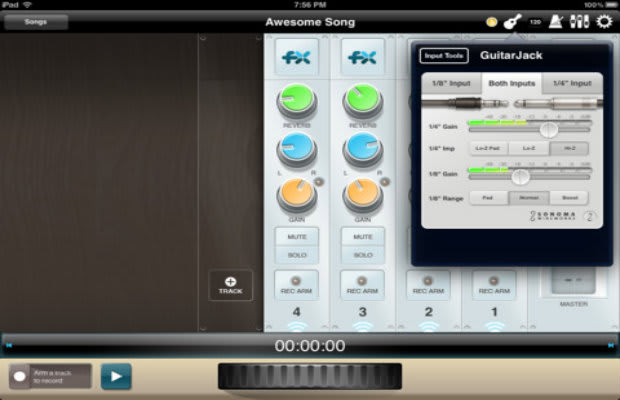Tap the yellow indicator light in top bar
This screenshot has height=400, width=620.
(491, 22)
